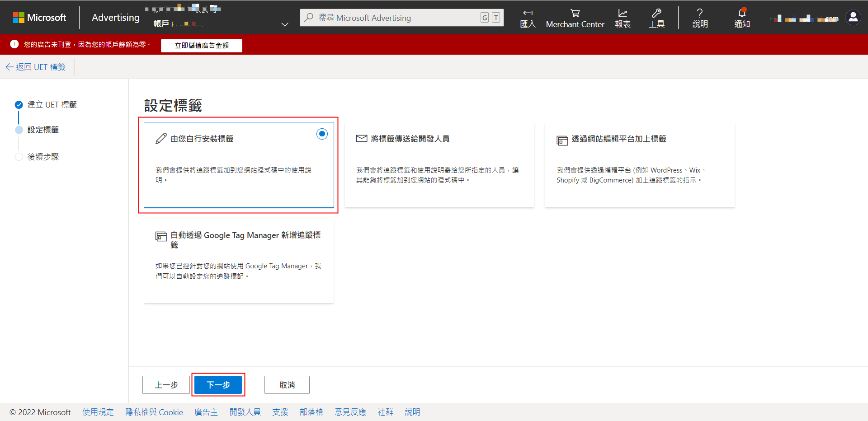The height and width of the screenshot is (421, 868).
Task: Click the Google Tag Manager card icon
Action: tap(161, 236)
